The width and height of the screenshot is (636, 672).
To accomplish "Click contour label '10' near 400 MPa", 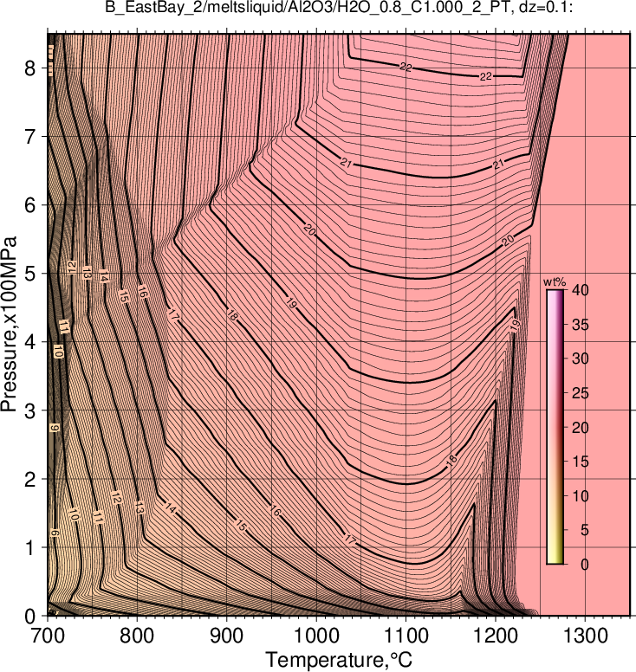I will 59,351.
